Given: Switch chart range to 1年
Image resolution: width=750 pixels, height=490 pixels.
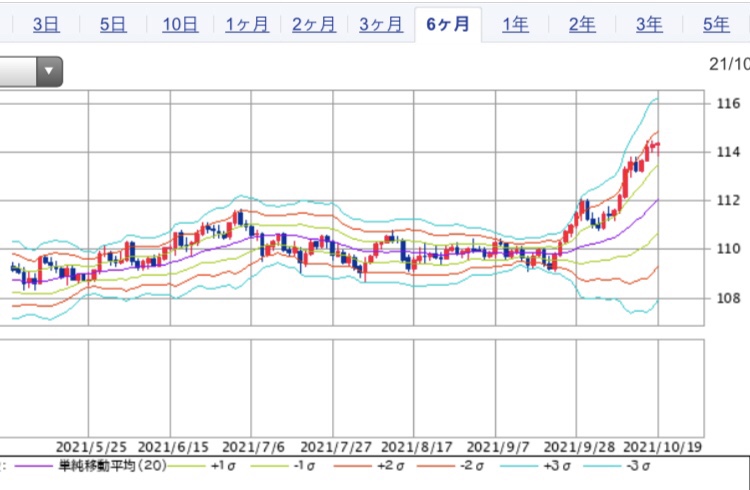Looking at the screenshot, I should [515, 24].
